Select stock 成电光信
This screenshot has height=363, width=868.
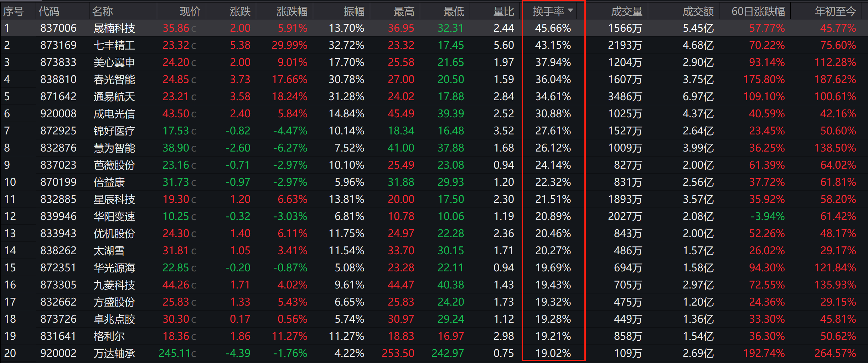[x=114, y=114]
